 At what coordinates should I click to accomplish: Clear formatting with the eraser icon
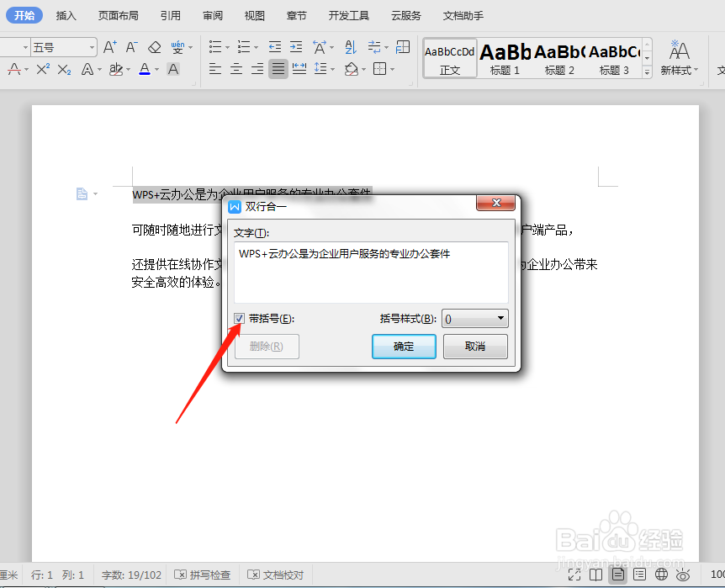click(x=155, y=47)
